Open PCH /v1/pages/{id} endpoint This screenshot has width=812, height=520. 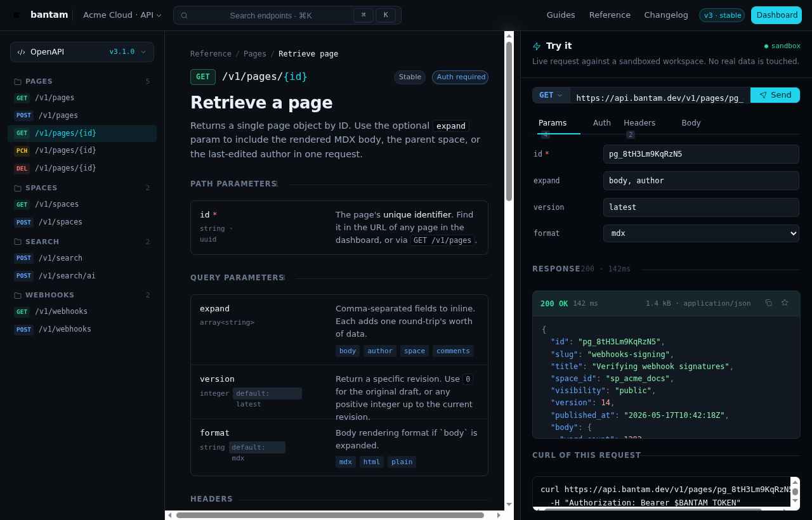(x=82, y=150)
